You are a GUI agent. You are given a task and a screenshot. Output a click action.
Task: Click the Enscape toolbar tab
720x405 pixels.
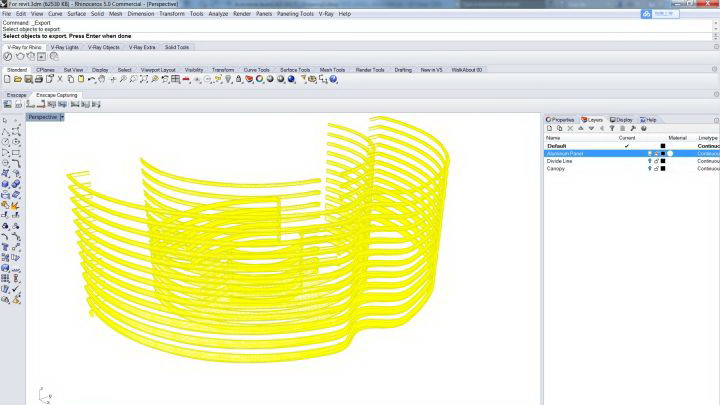pos(17,95)
